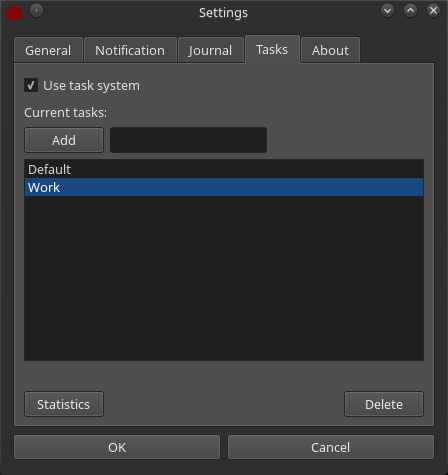Click the on-all-desktops pin button in title bar
The width and height of the screenshot is (448, 475).
(36, 11)
